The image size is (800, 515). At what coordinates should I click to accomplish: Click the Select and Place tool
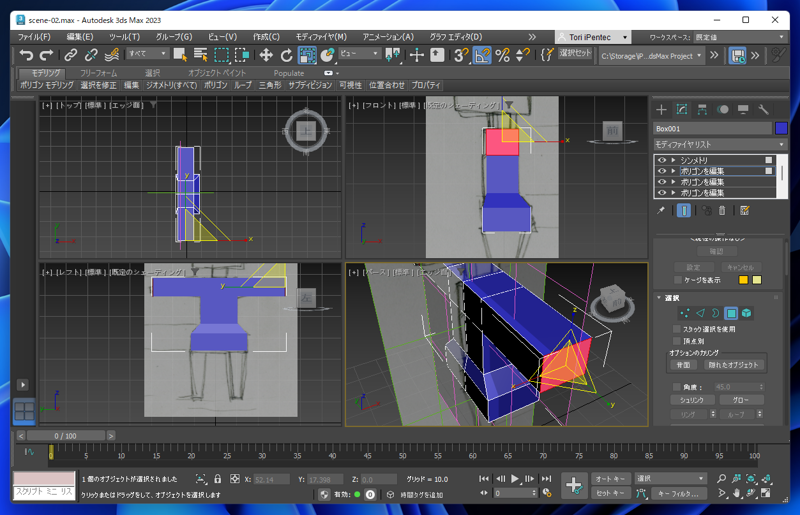328,55
